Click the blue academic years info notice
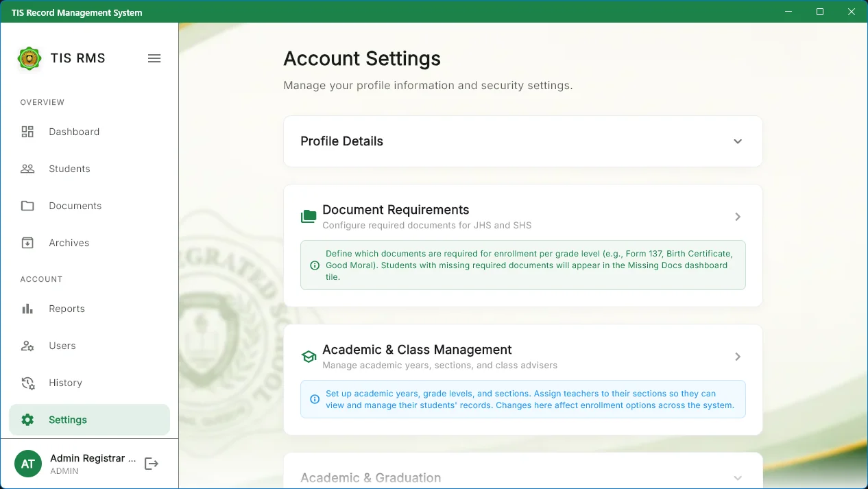This screenshot has height=489, width=868. tap(523, 399)
